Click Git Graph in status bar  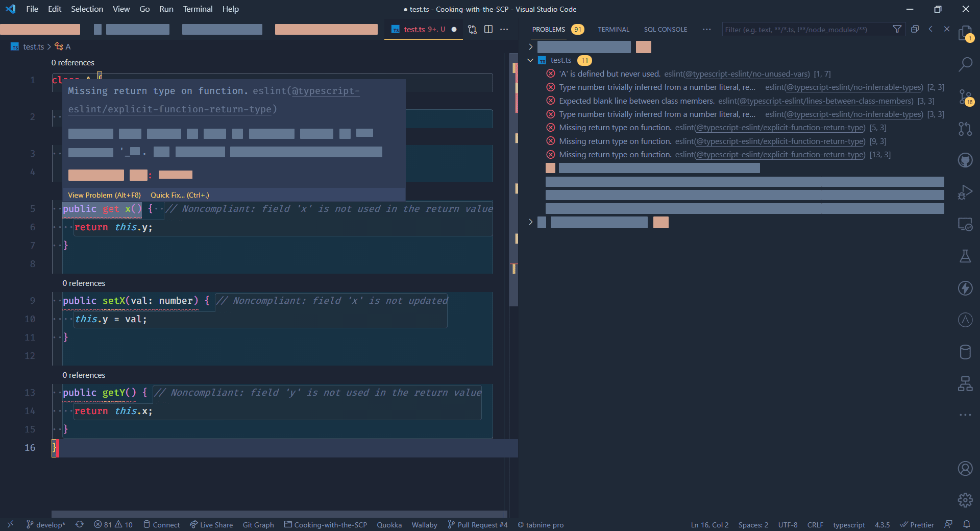pyautogui.click(x=258, y=524)
